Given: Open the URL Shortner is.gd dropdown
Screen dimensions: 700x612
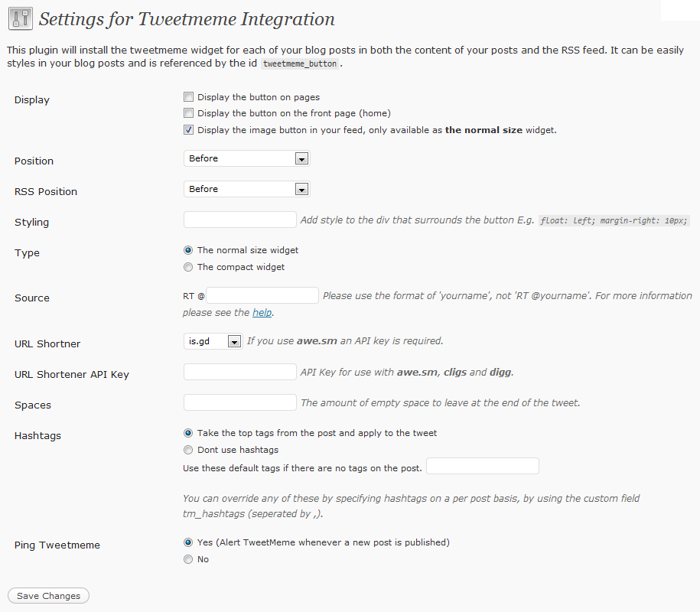Looking at the screenshot, I should coord(213,341).
